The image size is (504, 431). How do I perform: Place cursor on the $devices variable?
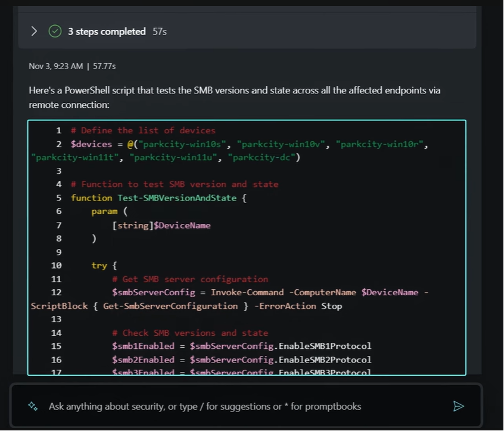[x=91, y=144]
